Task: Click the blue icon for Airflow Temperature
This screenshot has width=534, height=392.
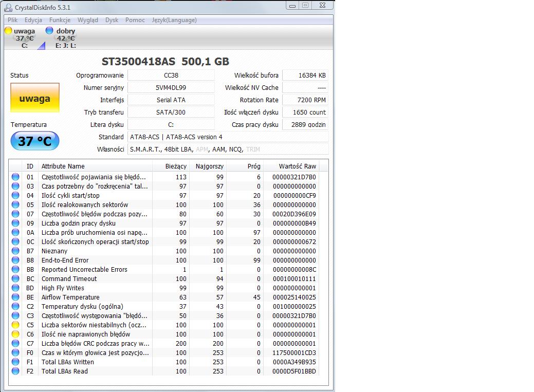Action: [x=15, y=296]
